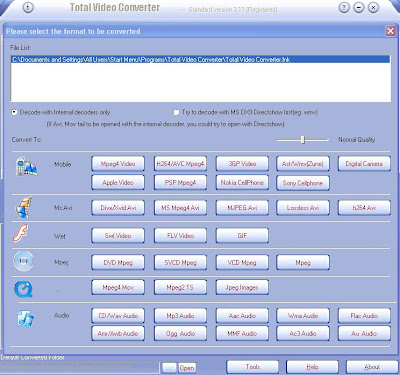Choose H264/AVC Mpeg4 format
This screenshot has width=400, height=375.
180,164
